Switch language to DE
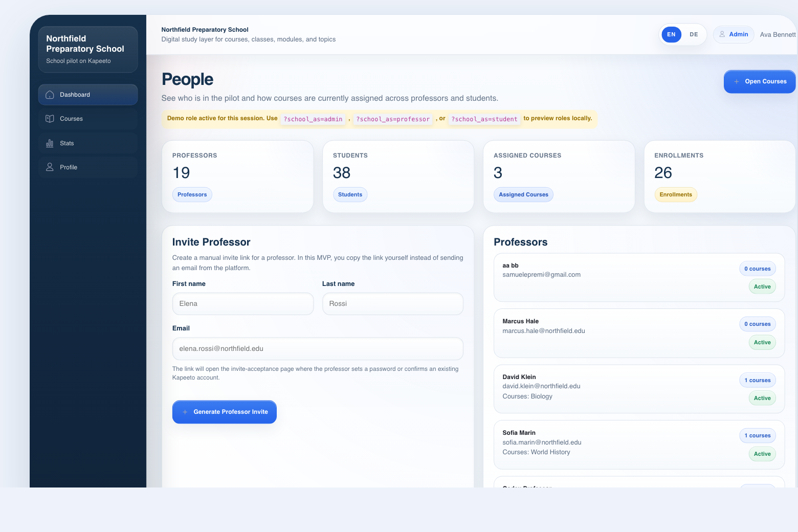The height and width of the screenshot is (532, 798). (694, 35)
